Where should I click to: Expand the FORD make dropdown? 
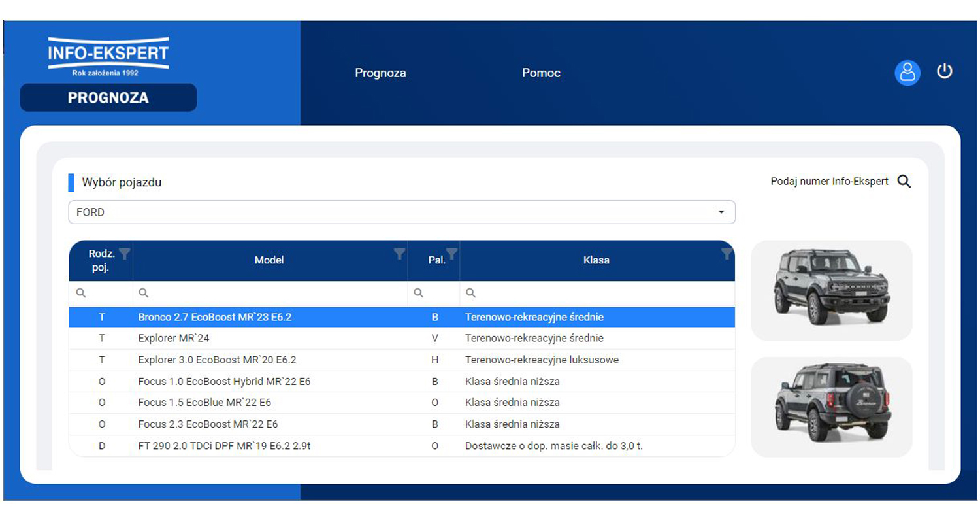click(x=721, y=212)
